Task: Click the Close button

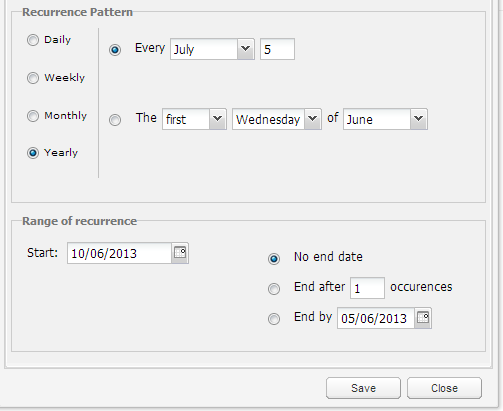Action: click(444, 388)
